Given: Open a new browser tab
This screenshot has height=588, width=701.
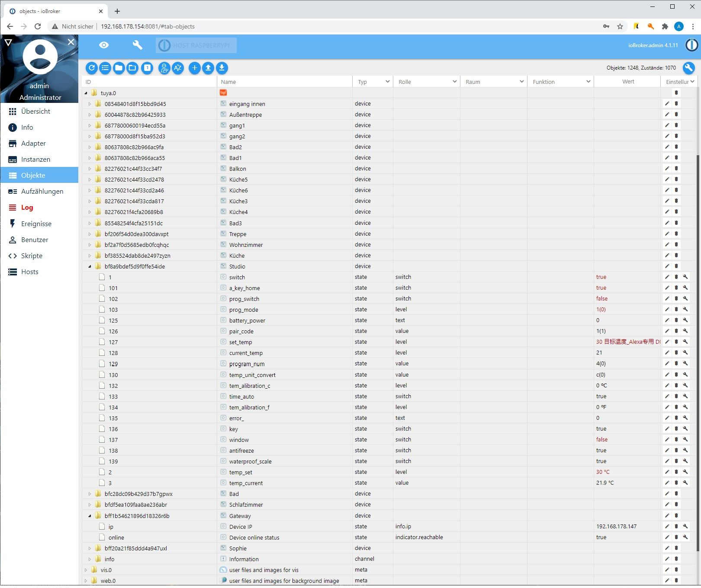Looking at the screenshot, I should click(x=117, y=11).
